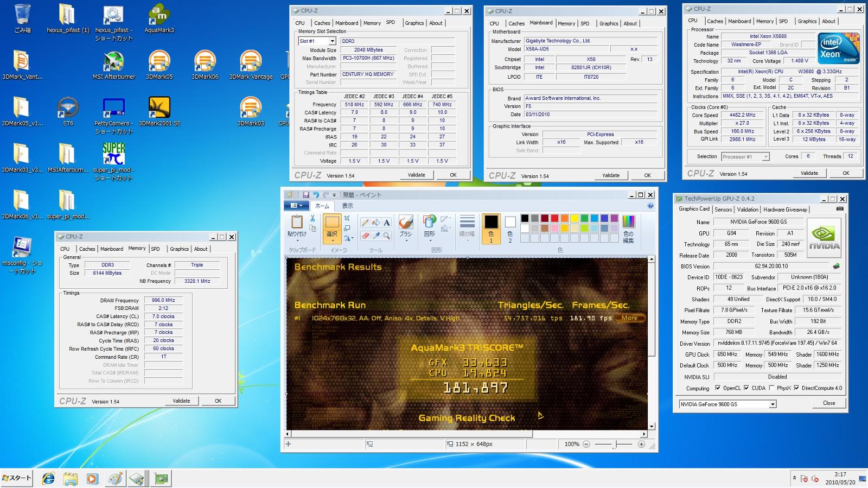Click the Save icon in Paint title bar
Screen dimensions: 868x488
(306, 195)
